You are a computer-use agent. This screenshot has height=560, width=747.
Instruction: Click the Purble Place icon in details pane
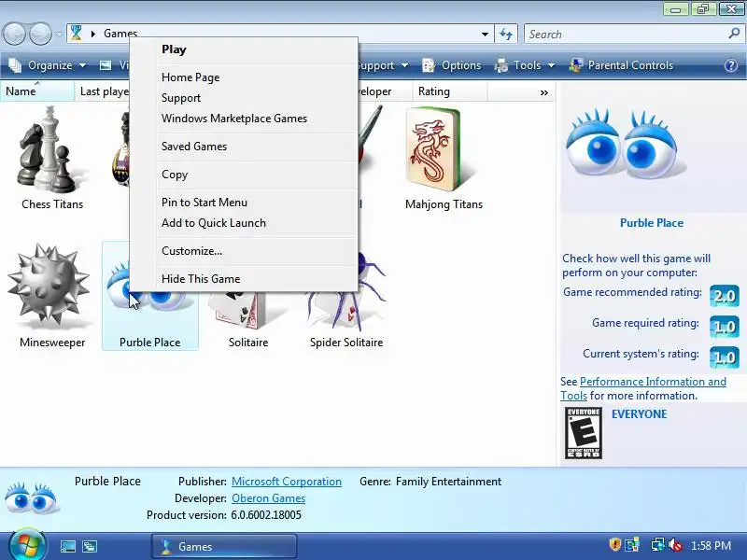pyautogui.click(x=32, y=497)
